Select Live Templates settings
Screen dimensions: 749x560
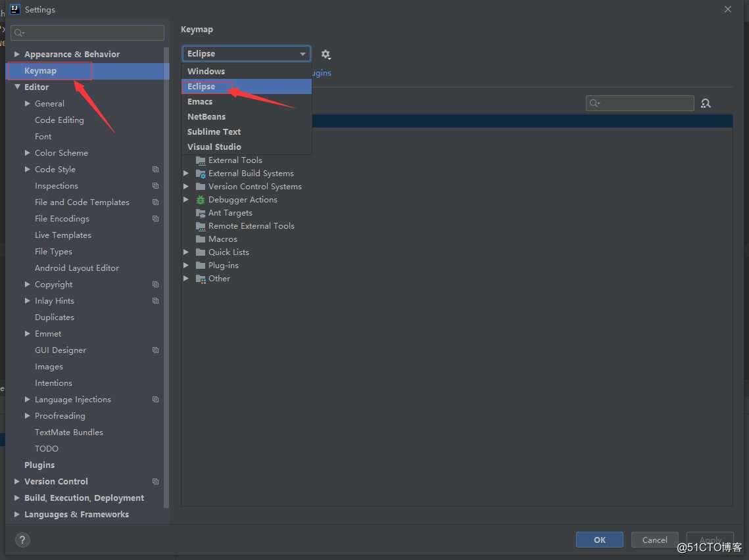(x=63, y=235)
